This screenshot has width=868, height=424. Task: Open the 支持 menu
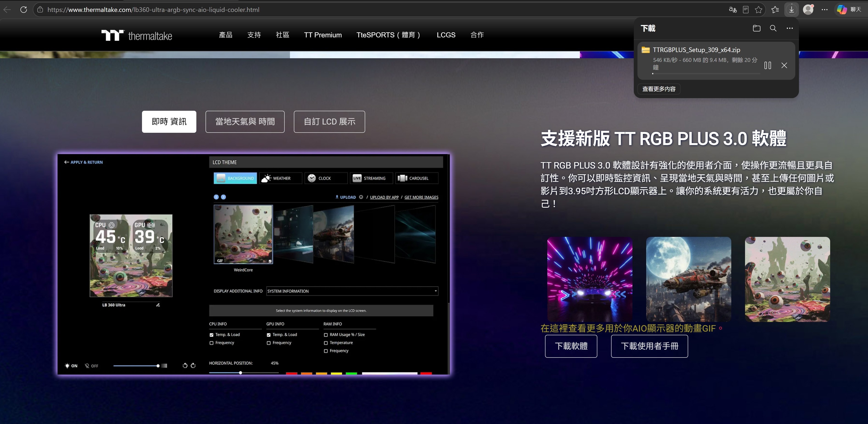pyautogui.click(x=254, y=35)
